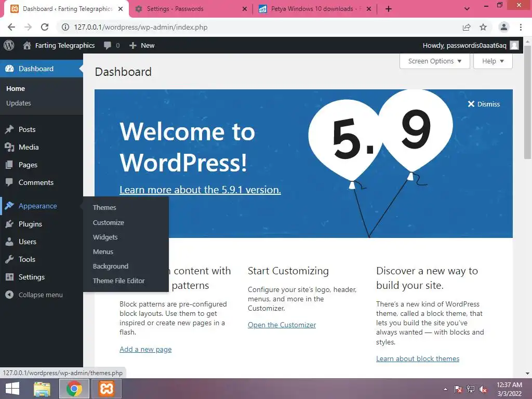Viewport: 532px width, 399px height.
Task: Click the muted volume tray icon
Action: 483,389
